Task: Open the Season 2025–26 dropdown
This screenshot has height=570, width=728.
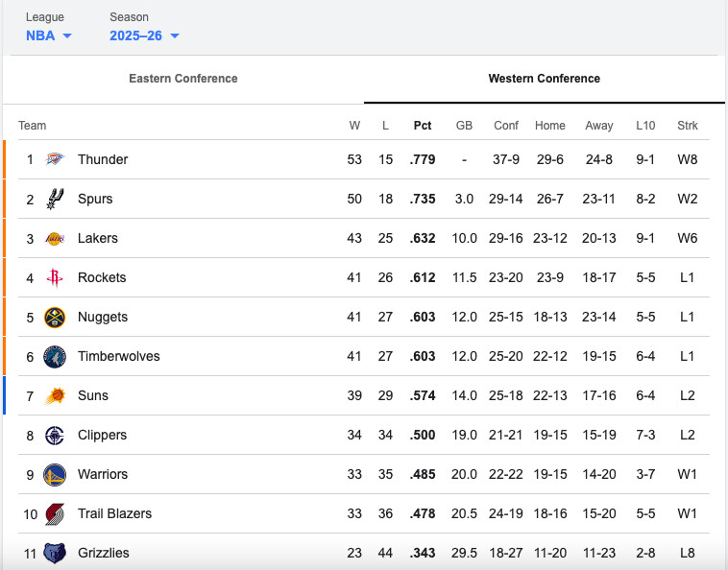Action: pos(144,36)
